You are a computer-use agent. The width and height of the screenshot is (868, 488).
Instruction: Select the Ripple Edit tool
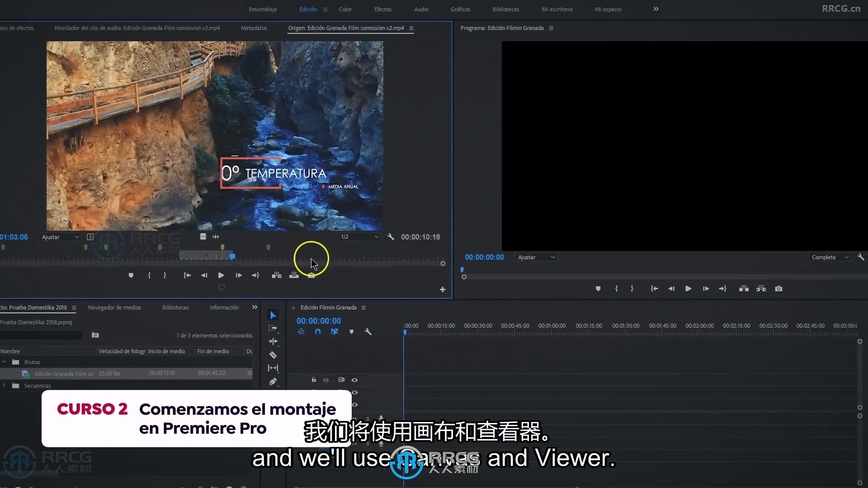pyautogui.click(x=273, y=342)
